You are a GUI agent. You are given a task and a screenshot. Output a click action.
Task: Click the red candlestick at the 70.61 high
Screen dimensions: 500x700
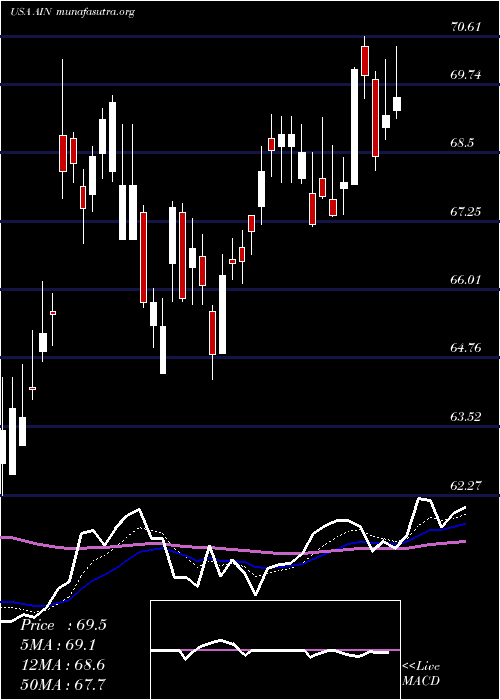(x=365, y=61)
